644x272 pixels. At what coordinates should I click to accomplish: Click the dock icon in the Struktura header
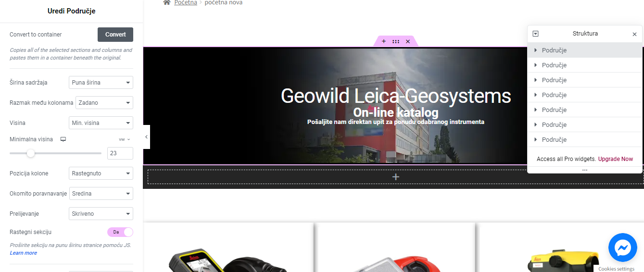point(536,34)
